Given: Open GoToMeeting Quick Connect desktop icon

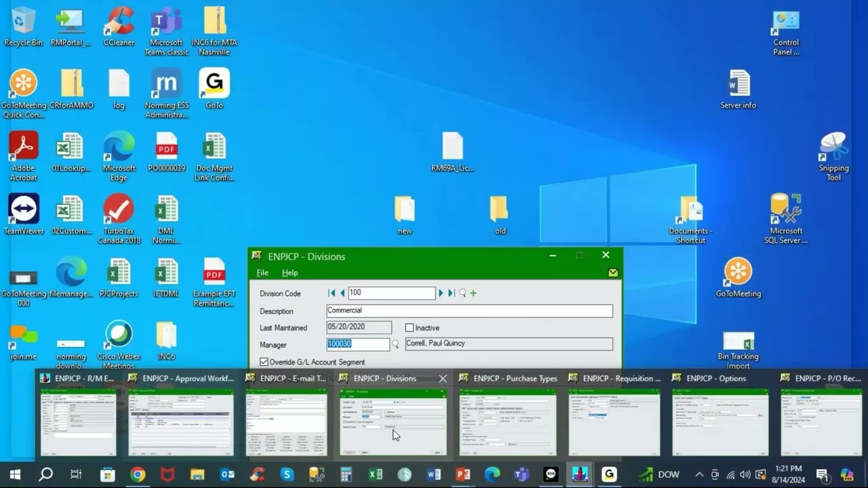Looking at the screenshot, I should click(x=24, y=94).
